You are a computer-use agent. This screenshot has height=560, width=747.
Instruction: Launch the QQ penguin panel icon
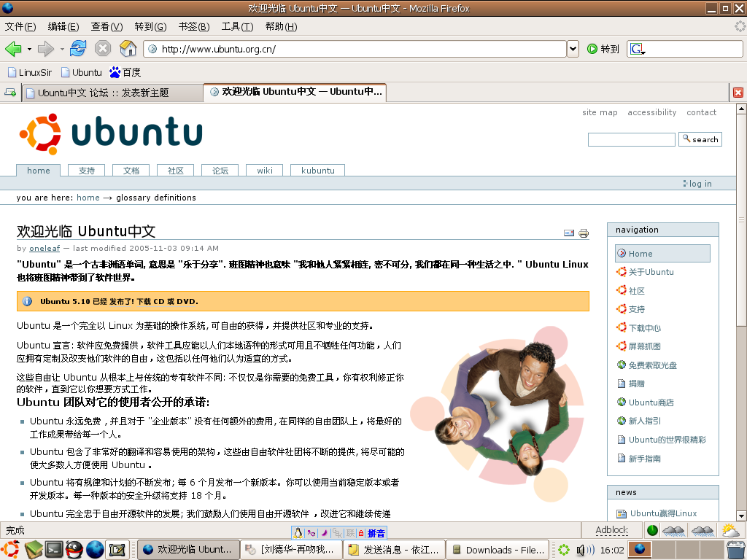74,550
